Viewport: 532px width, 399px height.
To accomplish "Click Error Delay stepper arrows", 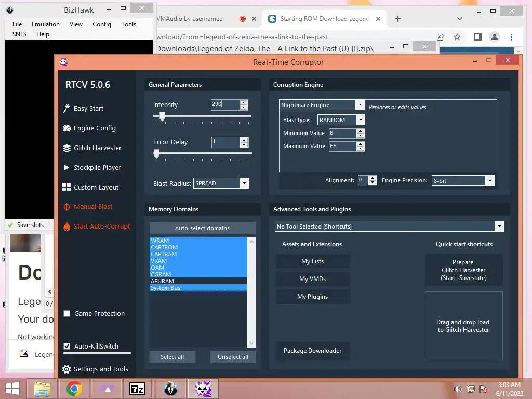I will tap(244, 142).
